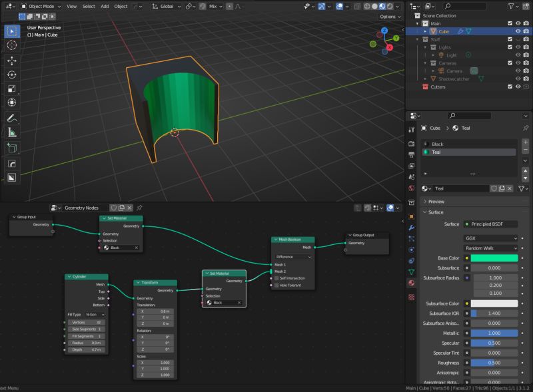Uncheck the Cutters collection checkbox
Screen dimensions: 533x392
click(x=510, y=87)
